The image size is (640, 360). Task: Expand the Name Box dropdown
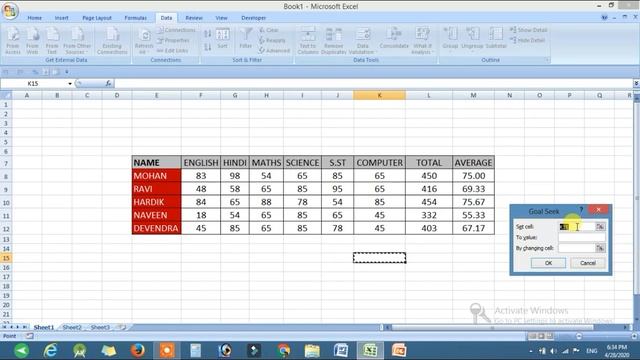pos(70,84)
